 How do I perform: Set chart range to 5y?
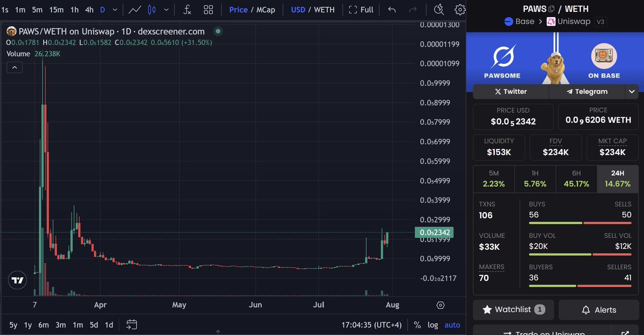tap(13, 324)
